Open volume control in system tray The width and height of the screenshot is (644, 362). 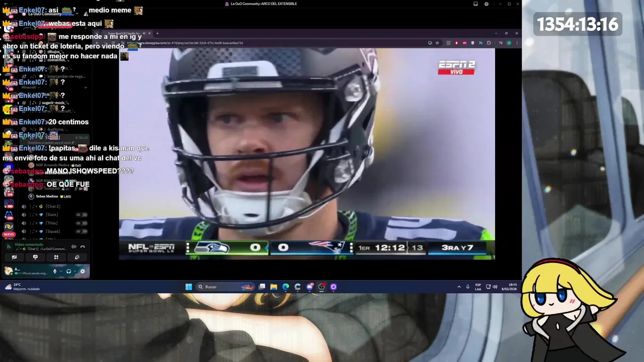click(495, 287)
